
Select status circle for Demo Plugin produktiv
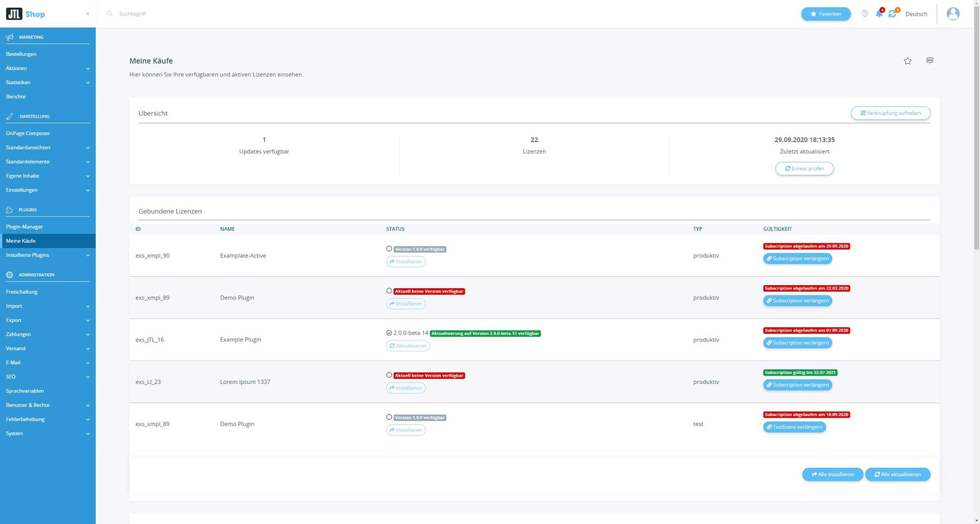point(389,291)
